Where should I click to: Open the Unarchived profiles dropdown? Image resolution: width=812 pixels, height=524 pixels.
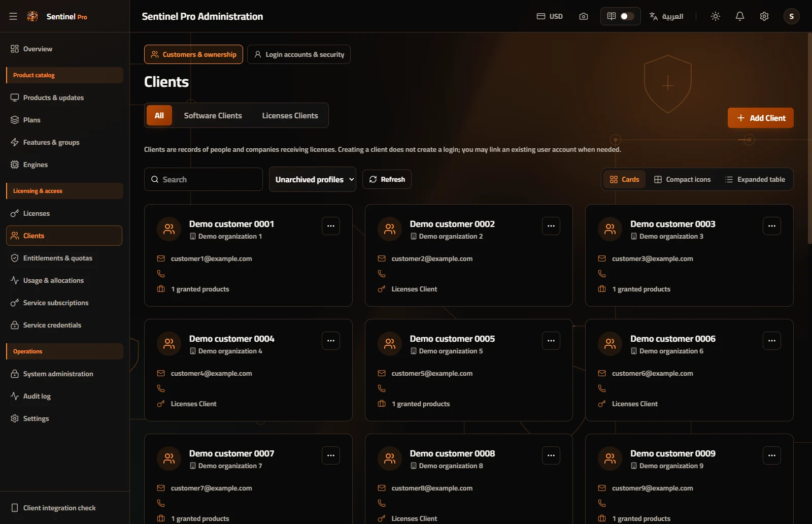tap(313, 179)
